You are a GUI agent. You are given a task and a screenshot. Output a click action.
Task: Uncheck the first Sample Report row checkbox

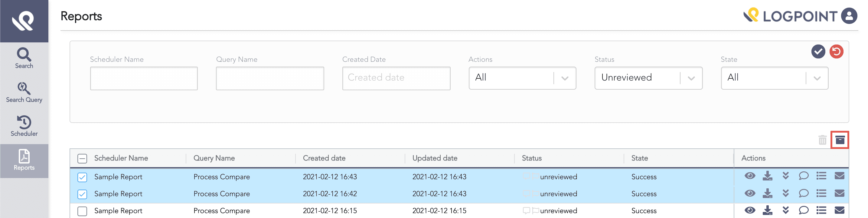pyautogui.click(x=82, y=177)
